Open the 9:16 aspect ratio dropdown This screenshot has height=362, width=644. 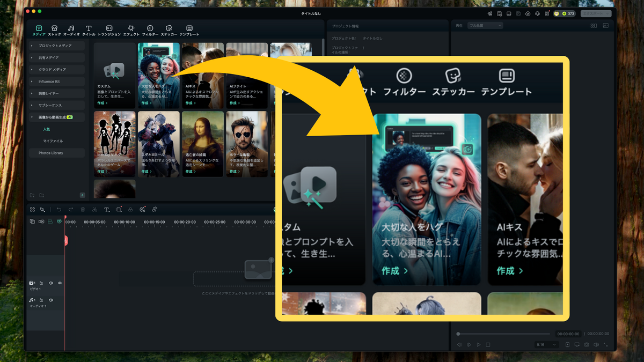[x=547, y=345]
